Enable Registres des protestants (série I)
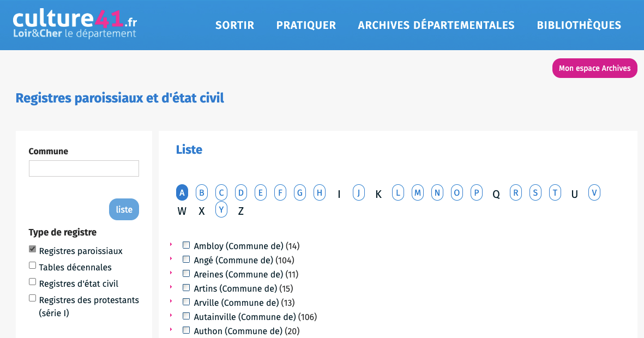The height and width of the screenshot is (338, 644). pos(32,298)
